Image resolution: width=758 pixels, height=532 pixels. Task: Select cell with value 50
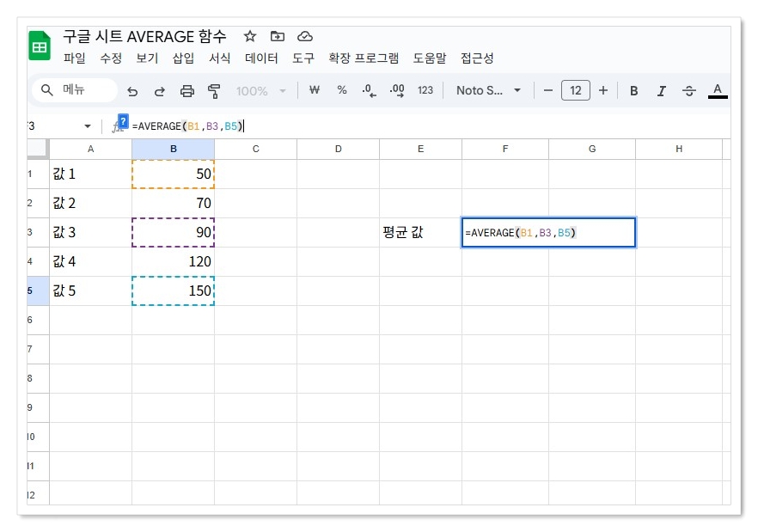pos(173,174)
